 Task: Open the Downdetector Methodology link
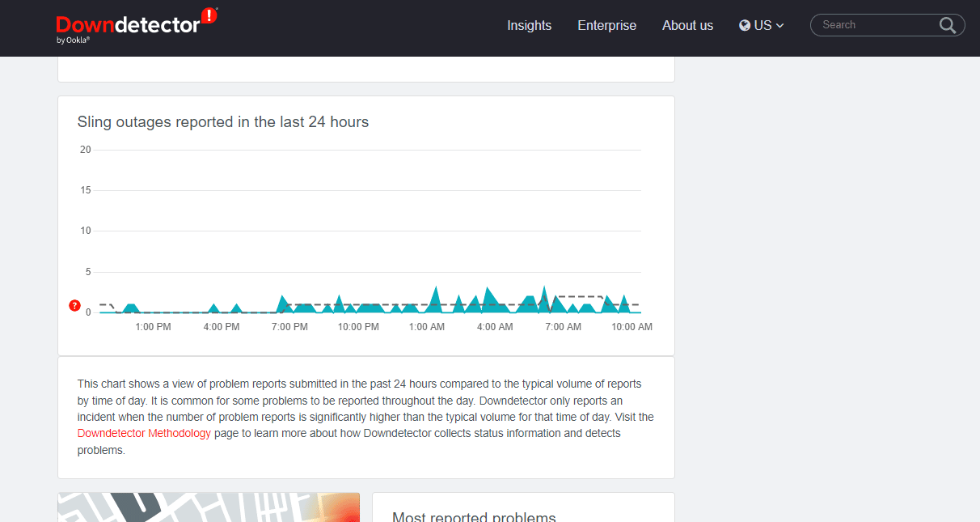(x=144, y=433)
